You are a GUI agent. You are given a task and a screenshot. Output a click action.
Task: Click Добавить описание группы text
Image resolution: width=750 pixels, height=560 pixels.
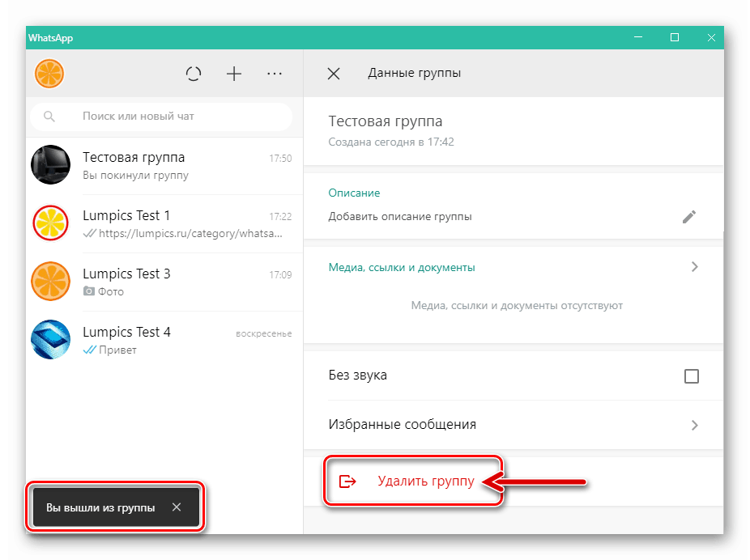pyautogui.click(x=400, y=216)
